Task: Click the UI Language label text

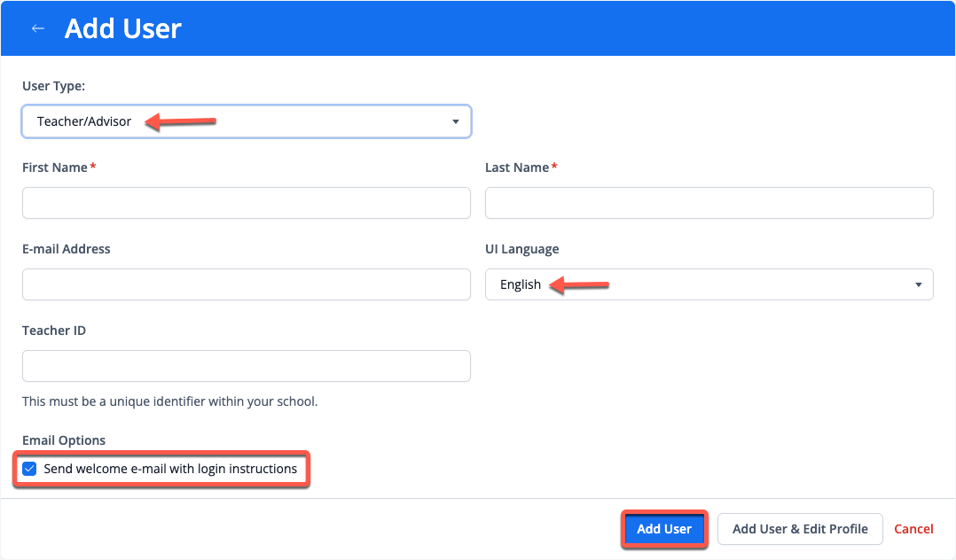Action: pyautogui.click(x=521, y=249)
